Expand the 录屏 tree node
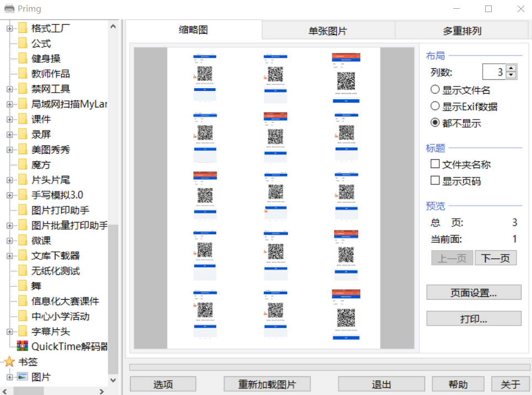 coord(9,134)
